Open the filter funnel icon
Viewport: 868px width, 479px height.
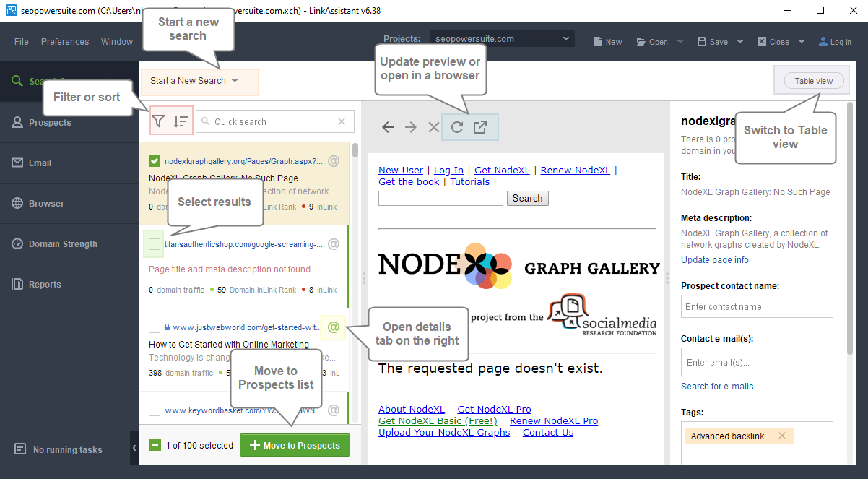[x=159, y=122]
